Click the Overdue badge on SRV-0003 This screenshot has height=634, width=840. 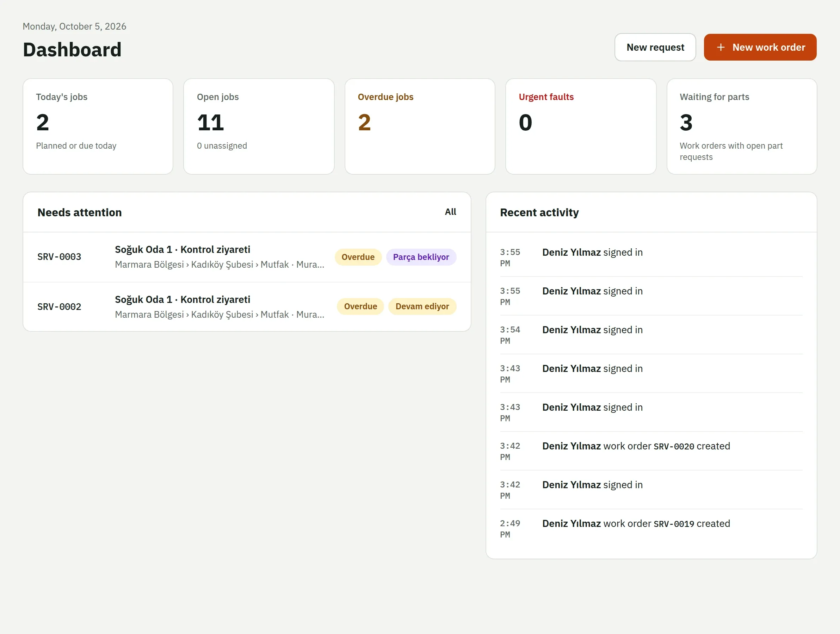point(358,257)
